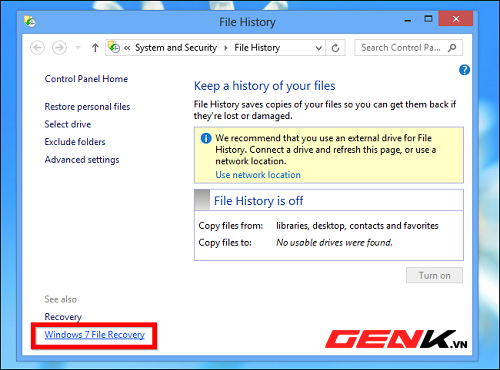
Task: Click the blue information icon in yellow notice
Action: click(206, 138)
